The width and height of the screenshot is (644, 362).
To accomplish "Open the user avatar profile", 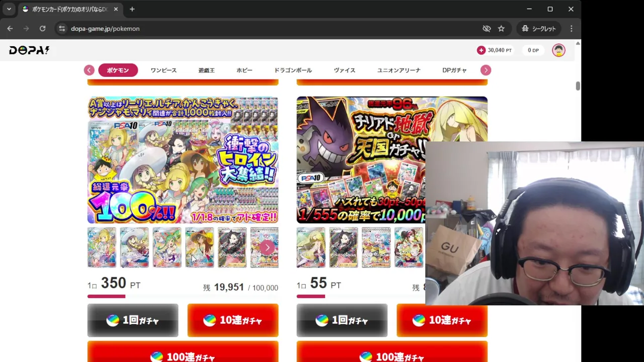I will pyautogui.click(x=558, y=50).
